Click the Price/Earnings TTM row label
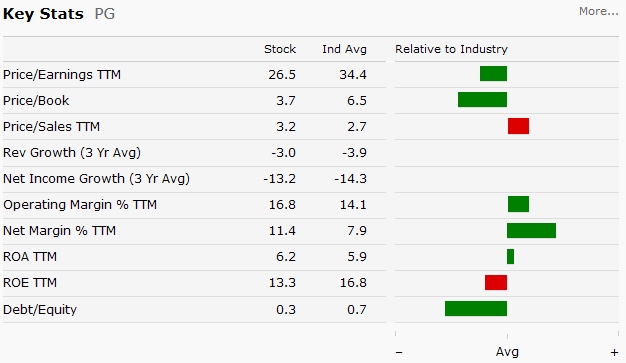626x363 pixels. coord(62,75)
